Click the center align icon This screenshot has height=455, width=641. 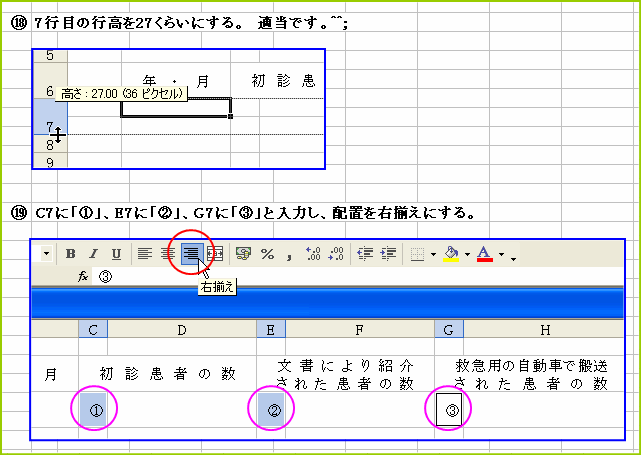(167, 254)
